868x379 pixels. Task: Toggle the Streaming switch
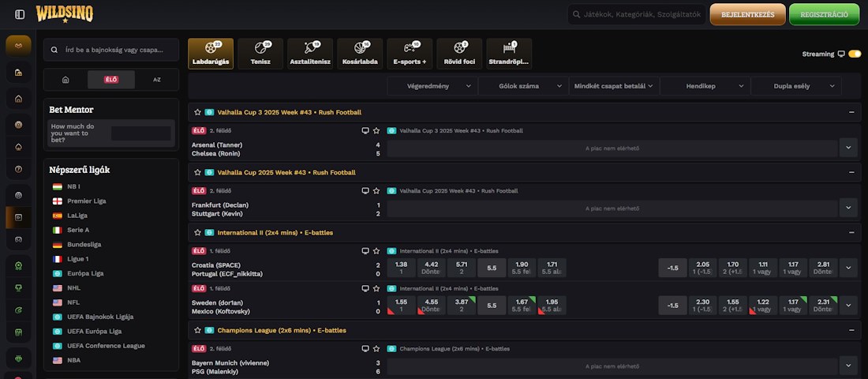click(855, 54)
